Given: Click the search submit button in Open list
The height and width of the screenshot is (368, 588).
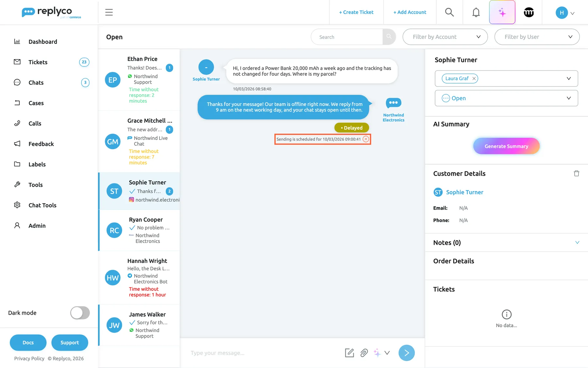Looking at the screenshot, I should [389, 37].
